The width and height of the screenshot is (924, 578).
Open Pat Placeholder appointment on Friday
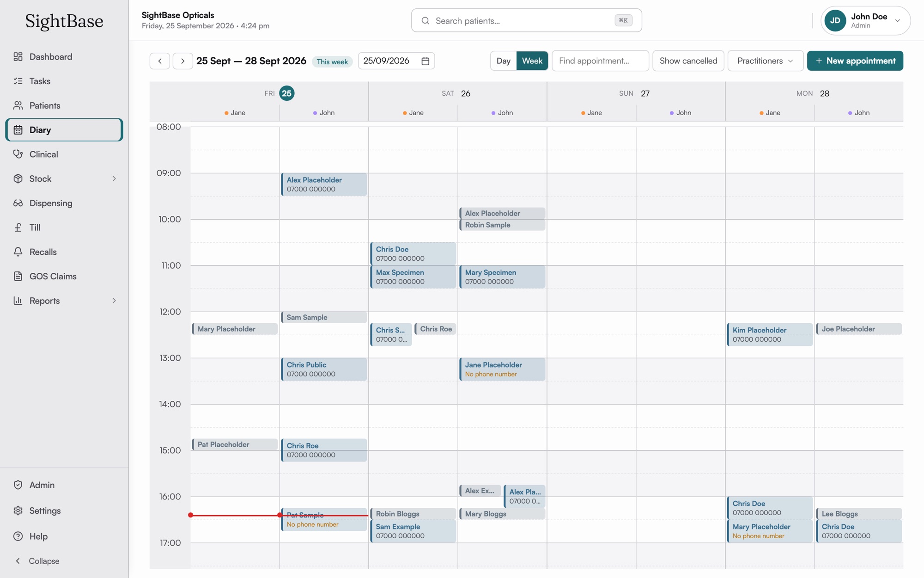(x=235, y=444)
